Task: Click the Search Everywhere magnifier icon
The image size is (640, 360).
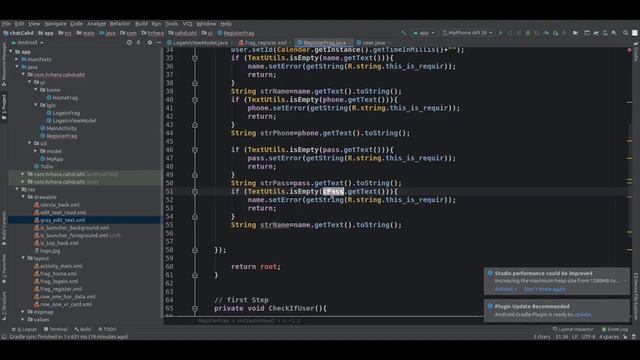Action: pyautogui.click(x=625, y=33)
